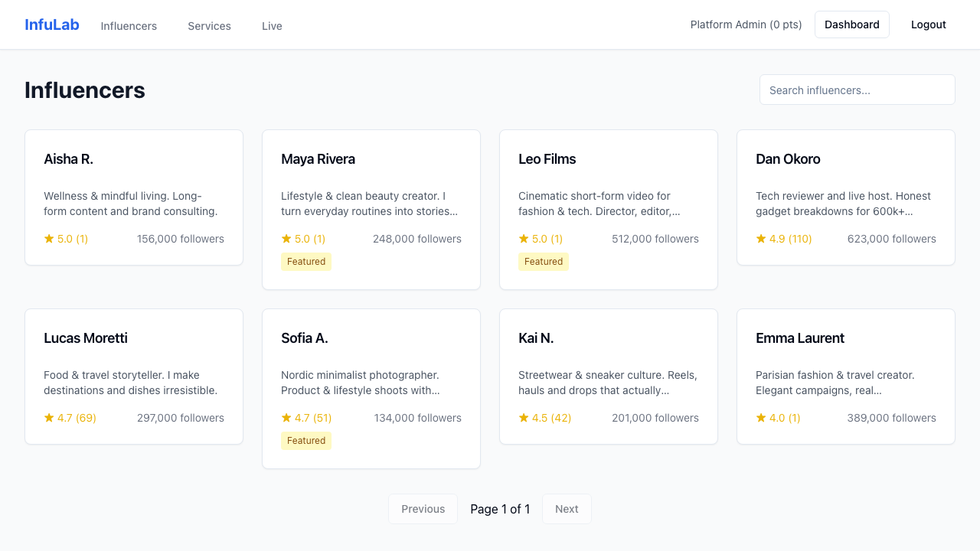Open Aisha R. influencer card
This screenshot has width=980, height=551.
(134, 197)
